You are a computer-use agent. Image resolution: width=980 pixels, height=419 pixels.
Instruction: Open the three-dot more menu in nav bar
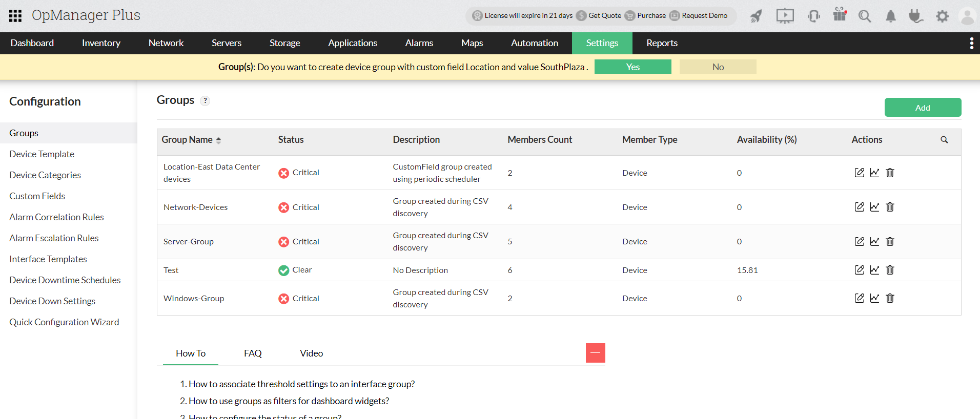pos(971,44)
